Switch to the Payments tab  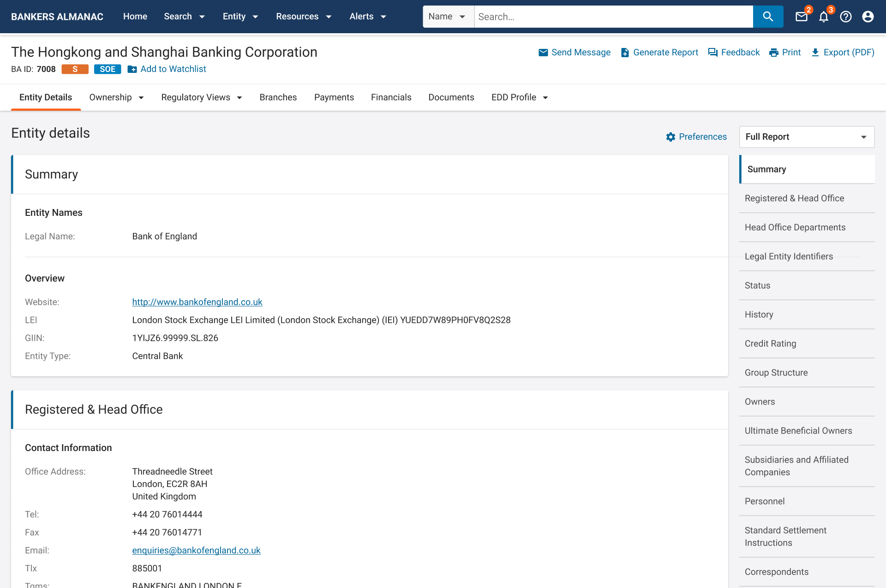pyautogui.click(x=334, y=97)
